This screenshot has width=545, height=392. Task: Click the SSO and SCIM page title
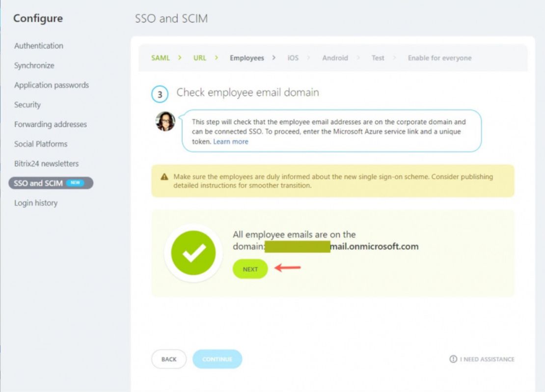171,19
